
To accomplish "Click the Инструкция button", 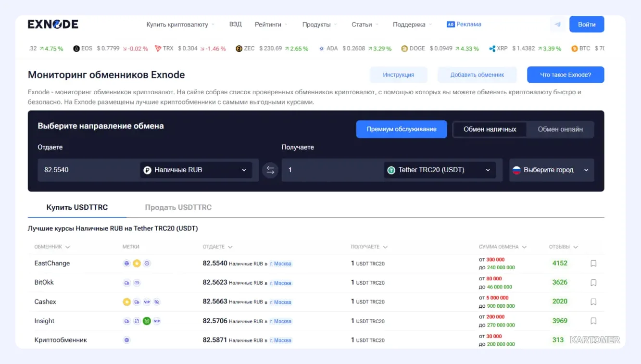I will pos(399,75).
